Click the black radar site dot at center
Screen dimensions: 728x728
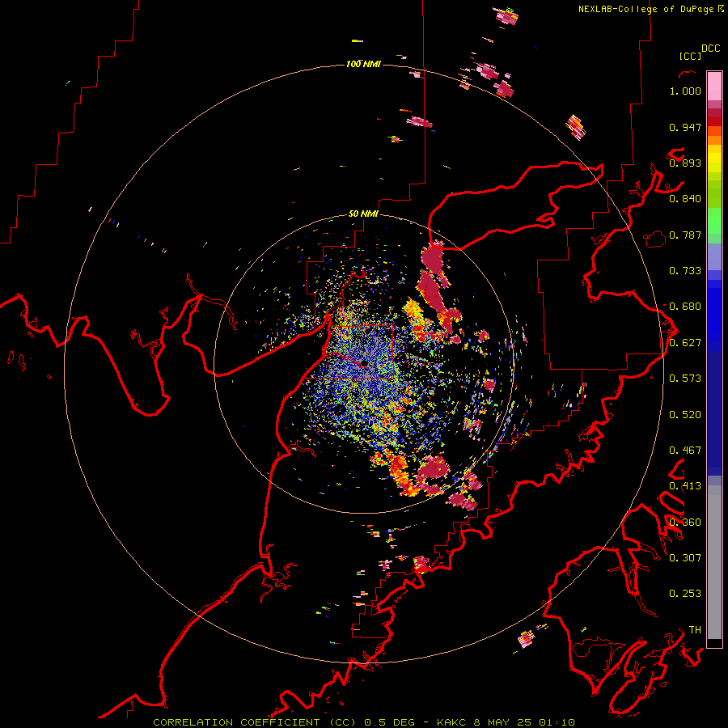pos(365,362)
